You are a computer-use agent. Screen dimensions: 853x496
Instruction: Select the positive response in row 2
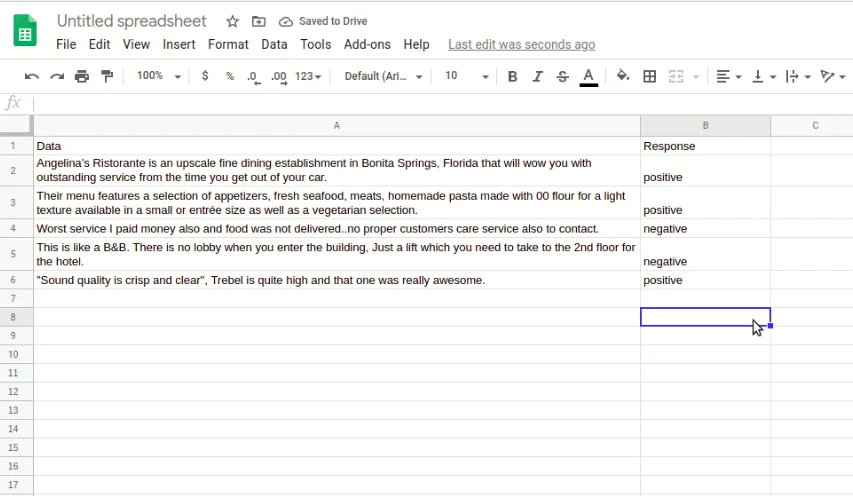pos(706,170)
